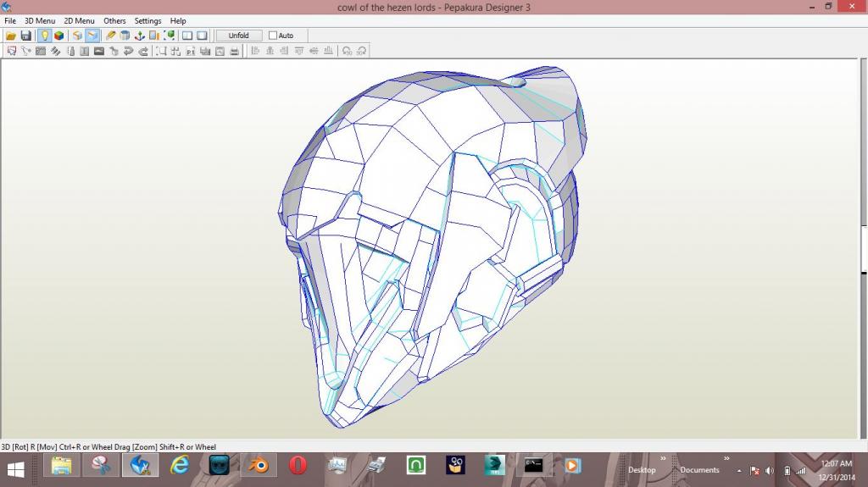
Task: Select the Edit Flaps tool icon
Action: (x=55, y=51)
